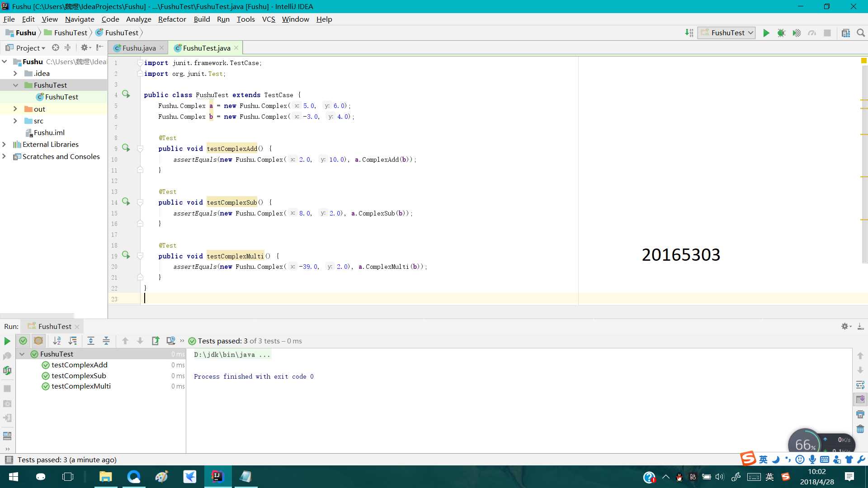Toggle tool window bars icon in status bar
This screenshot has width=868, height=488.
click(x=9, y=460)
